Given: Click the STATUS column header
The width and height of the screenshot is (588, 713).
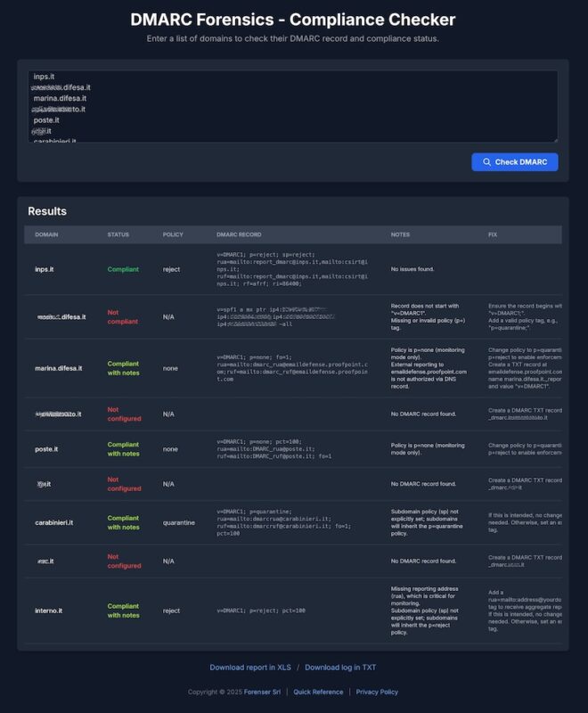Looking at the screenshot, I should [118, 234].
